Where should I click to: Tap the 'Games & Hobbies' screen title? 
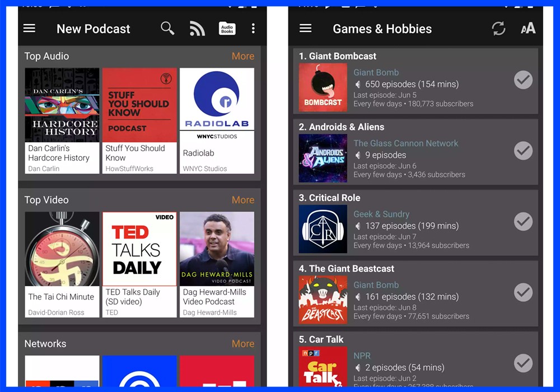(x=382, y=29)
